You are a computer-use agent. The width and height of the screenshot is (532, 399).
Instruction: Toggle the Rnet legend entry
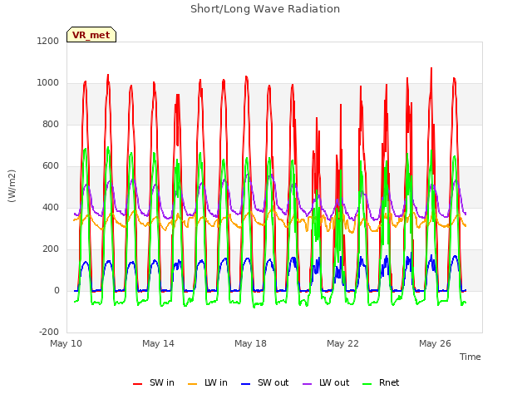[x=381, y=383]
